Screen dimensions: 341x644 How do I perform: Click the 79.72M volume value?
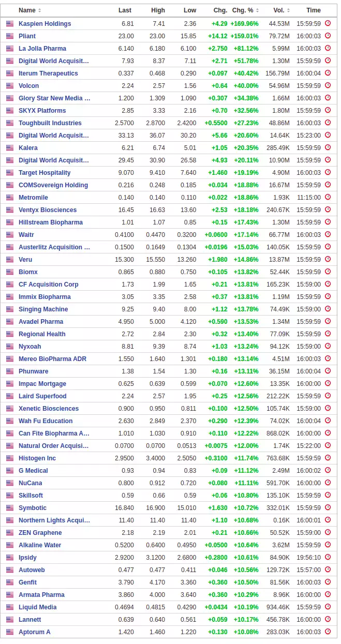click(x=279, y=36)
